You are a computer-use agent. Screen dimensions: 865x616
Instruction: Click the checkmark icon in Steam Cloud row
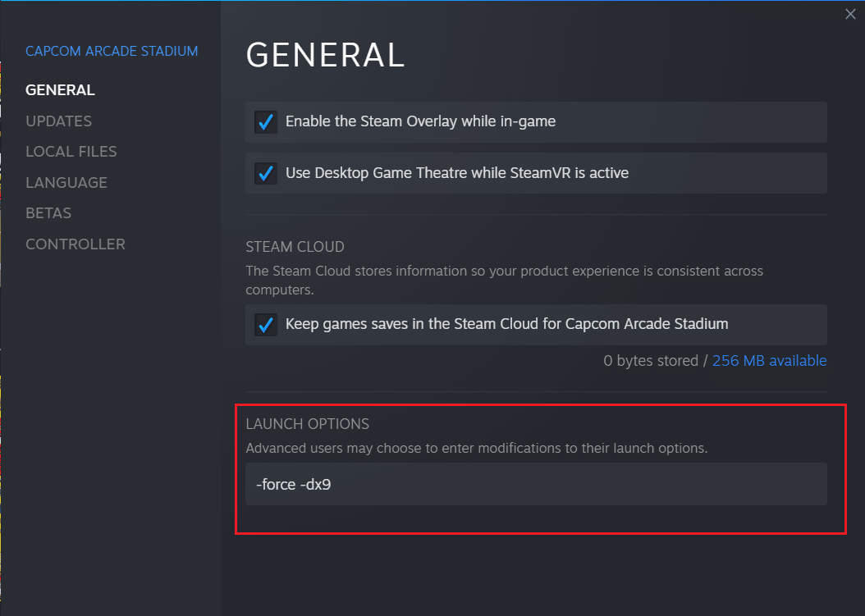coord(266,325)
